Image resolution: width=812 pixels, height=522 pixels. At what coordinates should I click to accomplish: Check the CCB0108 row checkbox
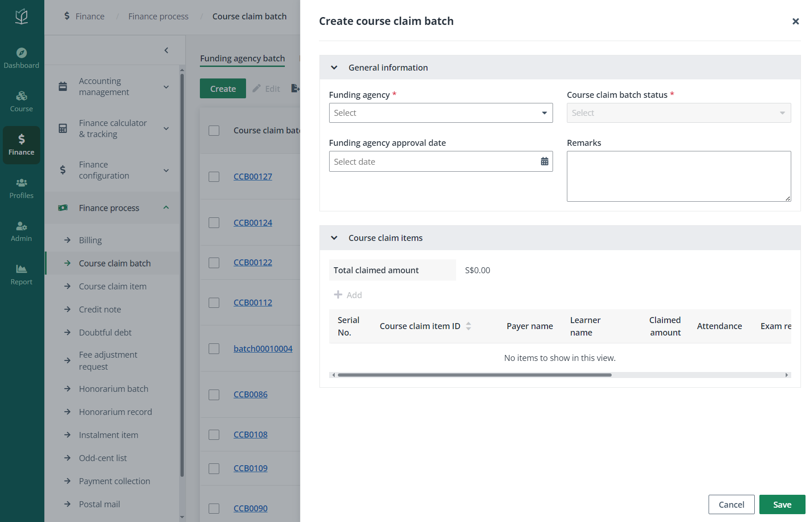point(214,435)
